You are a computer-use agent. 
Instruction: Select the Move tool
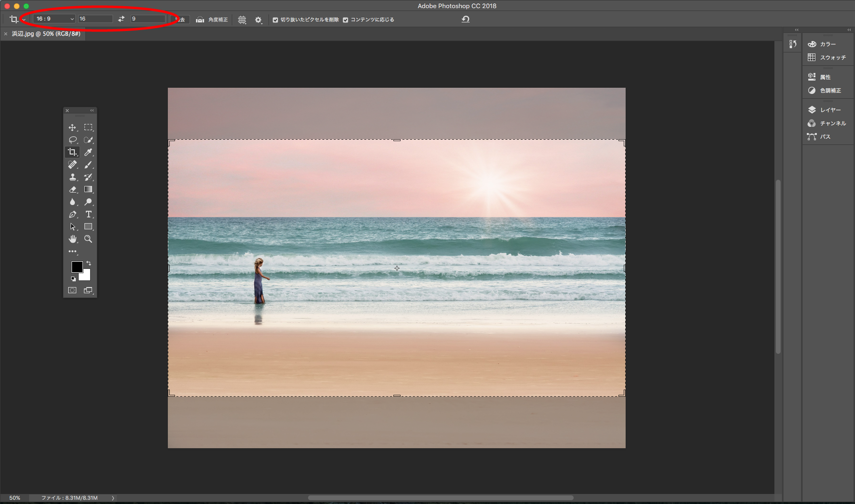click(72, 127)
